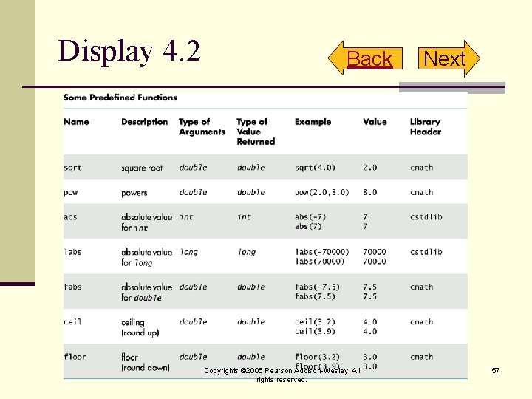
Task: Click "cmath" in the sqrt row
Action: point(422,168)
